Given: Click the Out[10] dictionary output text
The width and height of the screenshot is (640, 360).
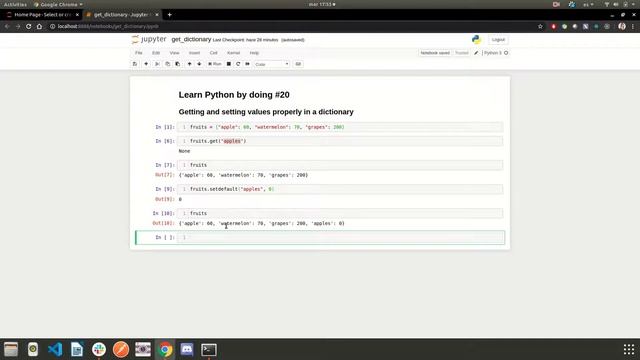Looking at the screenshot, I should [x=262, y=223].
